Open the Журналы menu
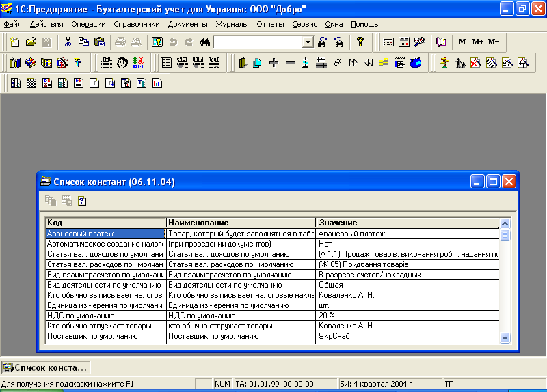The width and height of the screenshot is (547, 392). (232, 24)
